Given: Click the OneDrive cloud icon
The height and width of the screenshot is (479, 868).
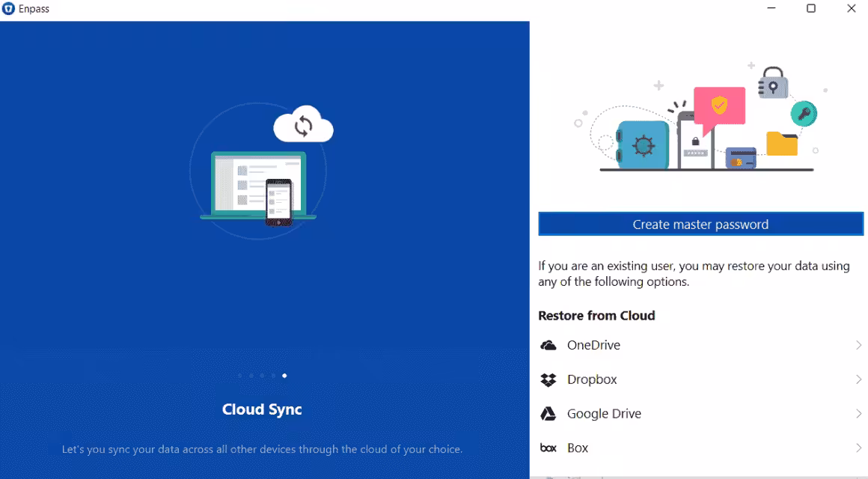Looking at the screenshot, I should pyautogui.click(x=548, y=345).
